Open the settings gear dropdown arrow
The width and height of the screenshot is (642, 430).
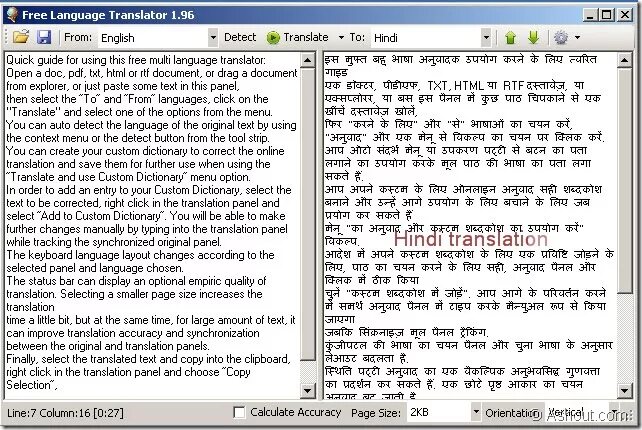[x=577, y=37]
